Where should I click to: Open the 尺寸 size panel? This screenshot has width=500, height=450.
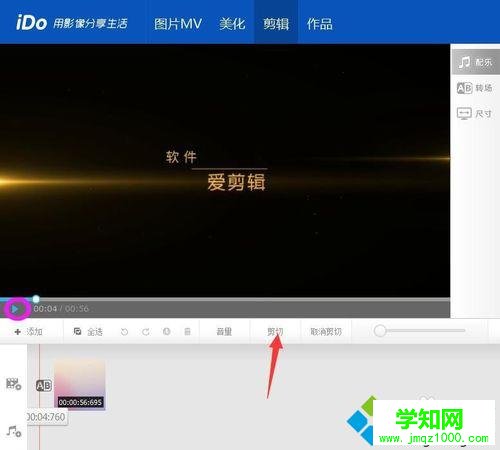(x=475, y=114)
